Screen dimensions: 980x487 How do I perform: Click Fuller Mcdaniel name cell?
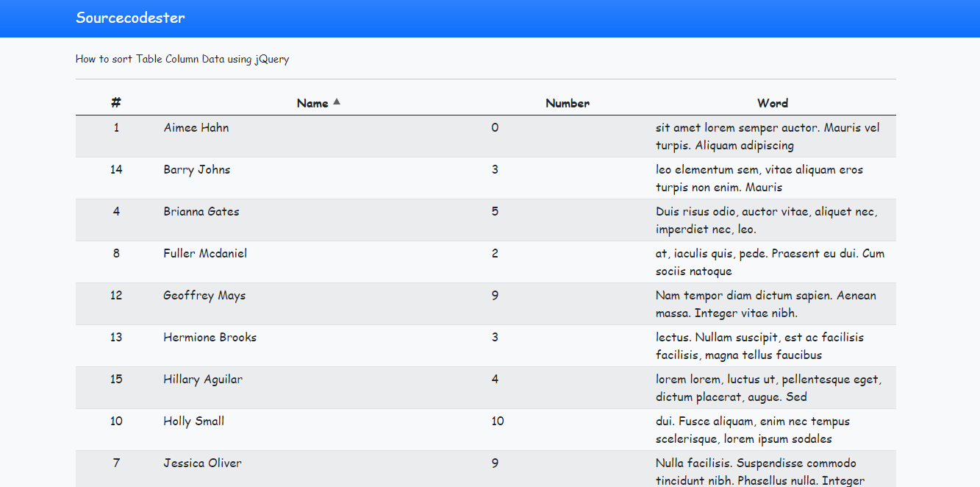pos(205,253)
